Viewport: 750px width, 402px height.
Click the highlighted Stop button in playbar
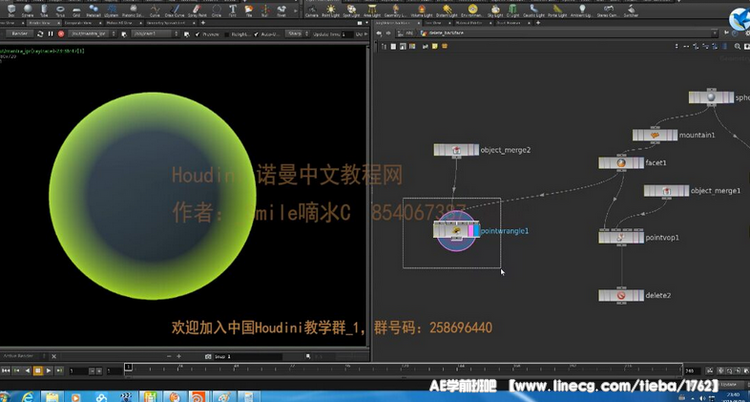38,370
